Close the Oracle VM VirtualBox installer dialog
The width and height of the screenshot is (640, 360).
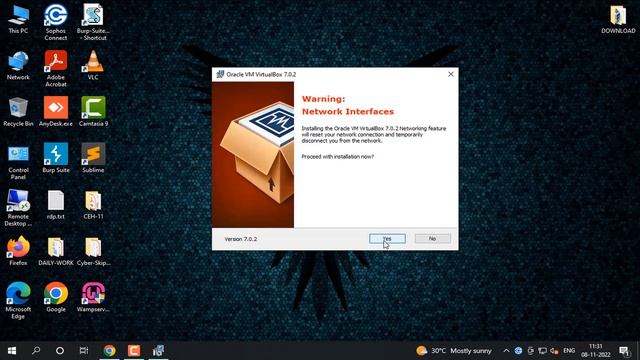pos(451,74)
